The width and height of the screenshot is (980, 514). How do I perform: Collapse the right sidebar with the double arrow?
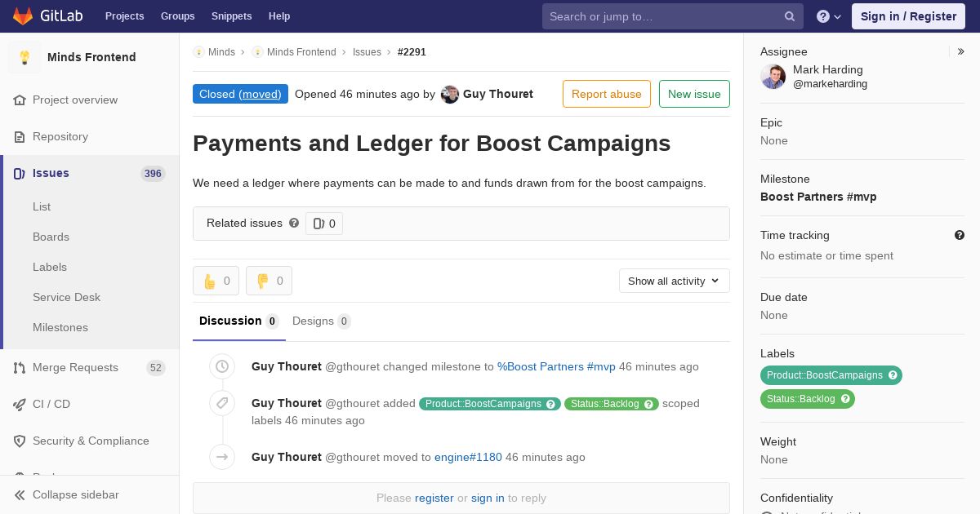pos(960,51)
